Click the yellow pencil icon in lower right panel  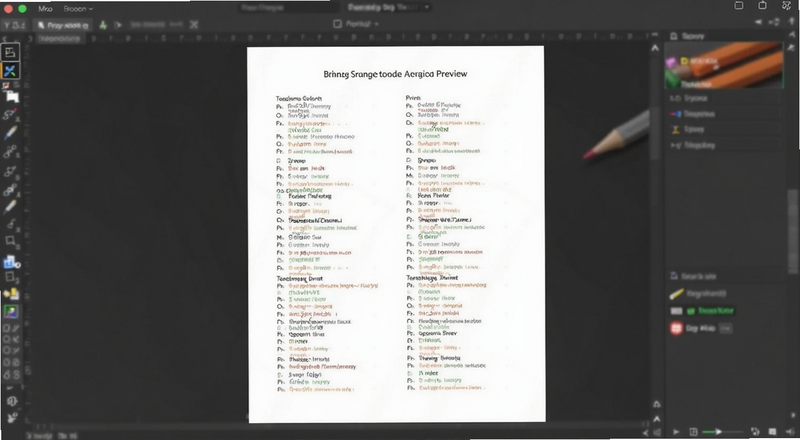pyautogui.click(x=677, y=294)
